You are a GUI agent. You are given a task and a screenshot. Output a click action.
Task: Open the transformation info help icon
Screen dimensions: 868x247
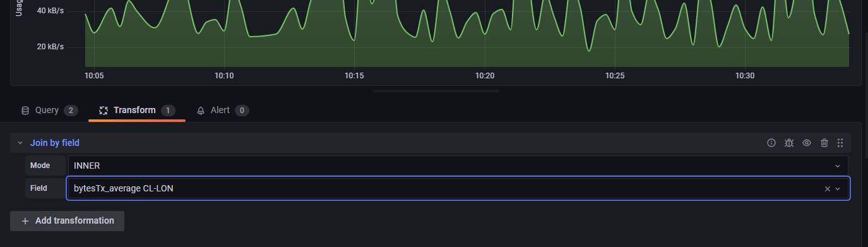(771, 143)
